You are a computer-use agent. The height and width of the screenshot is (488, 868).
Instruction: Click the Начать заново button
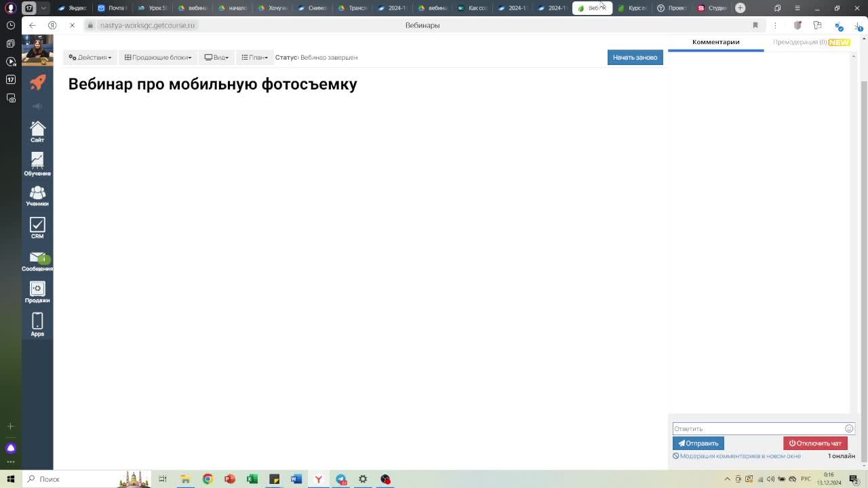point(635,58)
